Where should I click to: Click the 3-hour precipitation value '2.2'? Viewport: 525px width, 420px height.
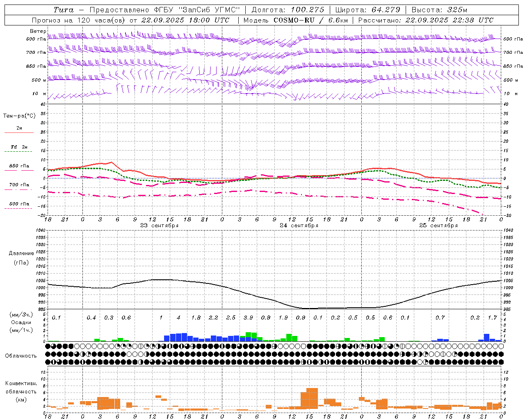(x=213, y=318)
